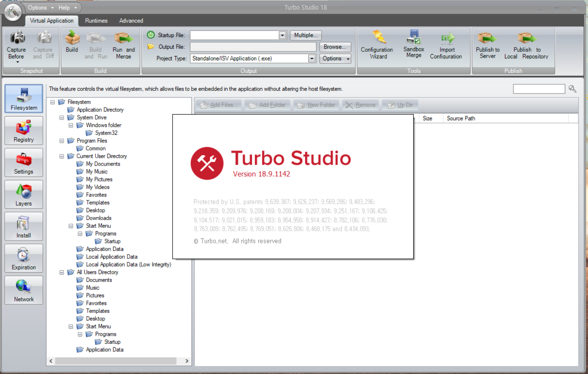Open the Registry side panel
This screenshot has width=588, height=374.
tap(24, 131)
